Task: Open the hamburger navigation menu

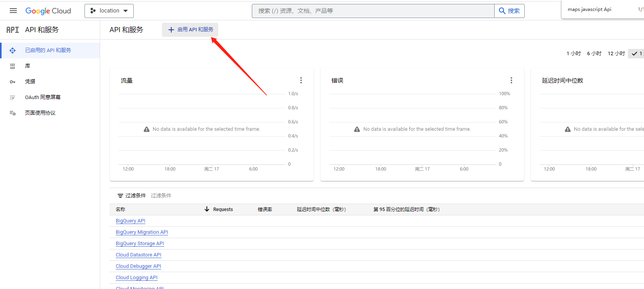Action: [13, 11]
